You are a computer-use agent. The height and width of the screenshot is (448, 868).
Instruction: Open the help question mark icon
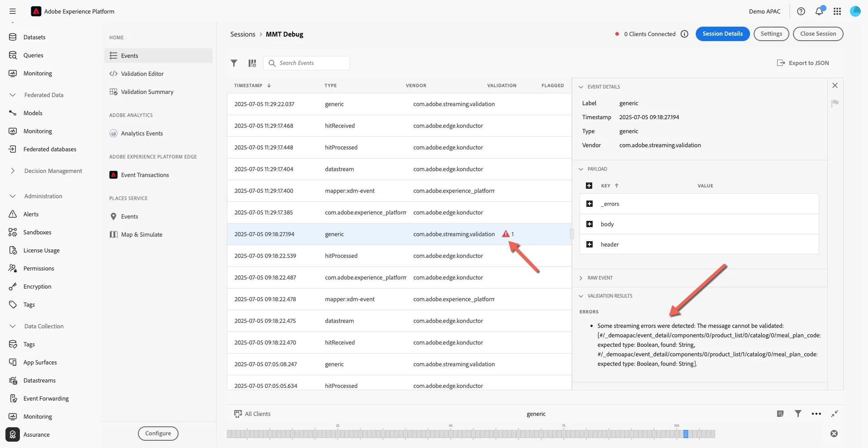[801, 11]
